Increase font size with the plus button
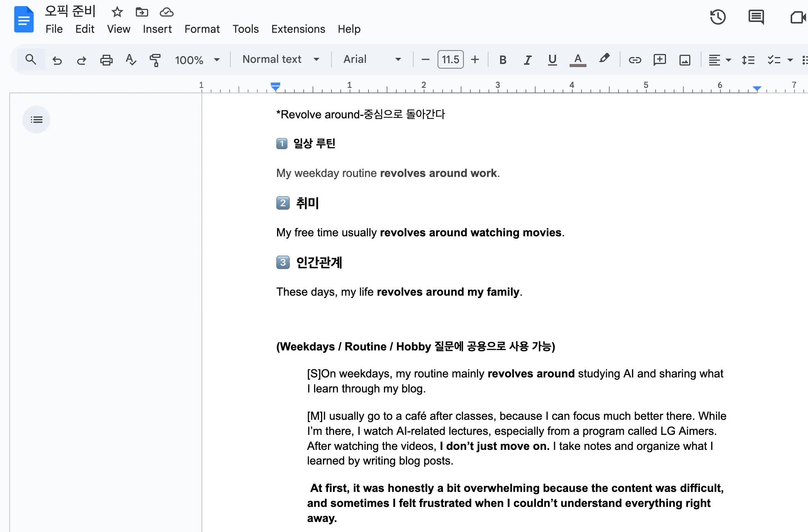Screen dimensions: 808x532 [x=475, y=60]
